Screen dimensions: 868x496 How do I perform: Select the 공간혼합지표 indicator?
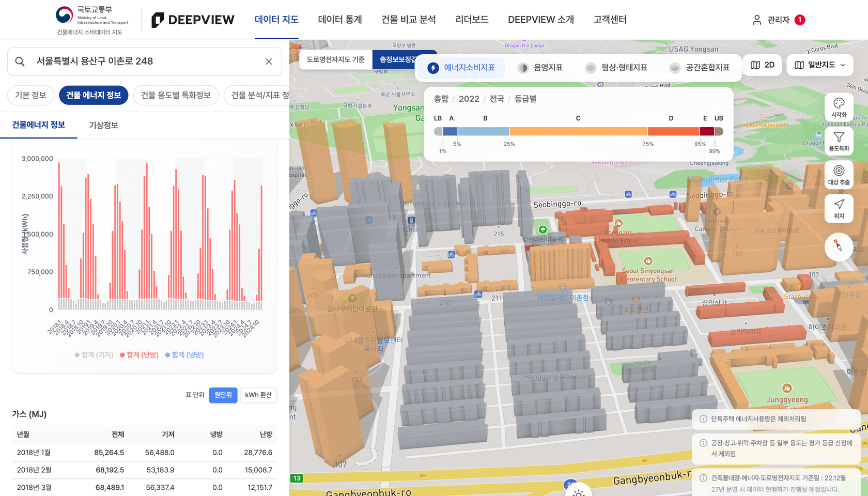coord(700,68)
